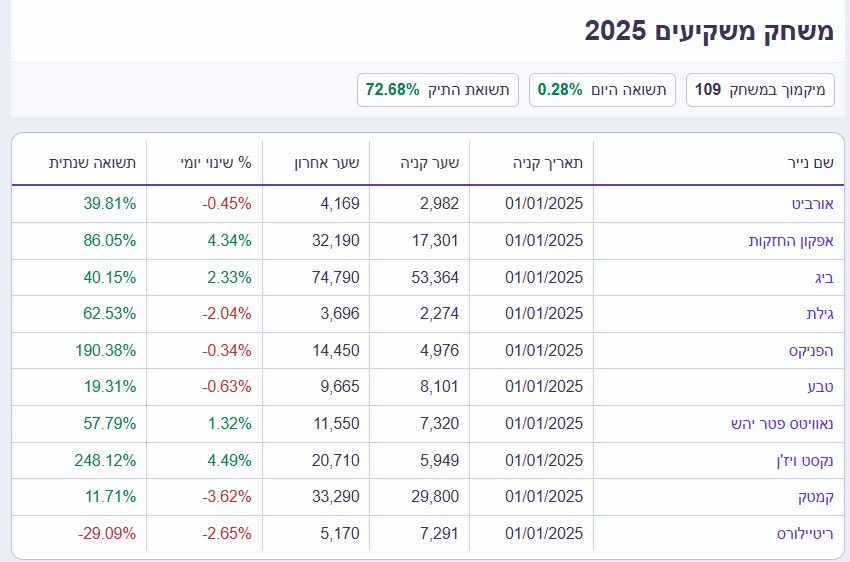Select the 190.38% annual return value
Viewport: 850px width, 562px height.
point(105,351)
